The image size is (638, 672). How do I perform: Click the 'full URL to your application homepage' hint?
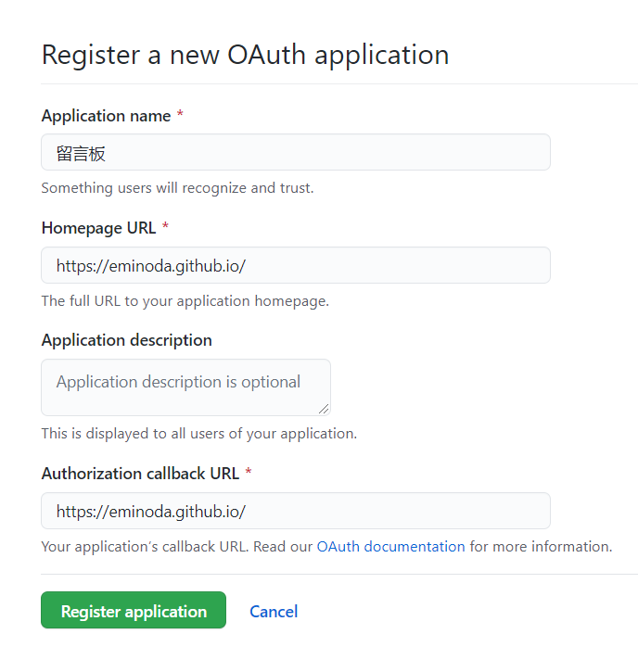click(x=185, y=301)
